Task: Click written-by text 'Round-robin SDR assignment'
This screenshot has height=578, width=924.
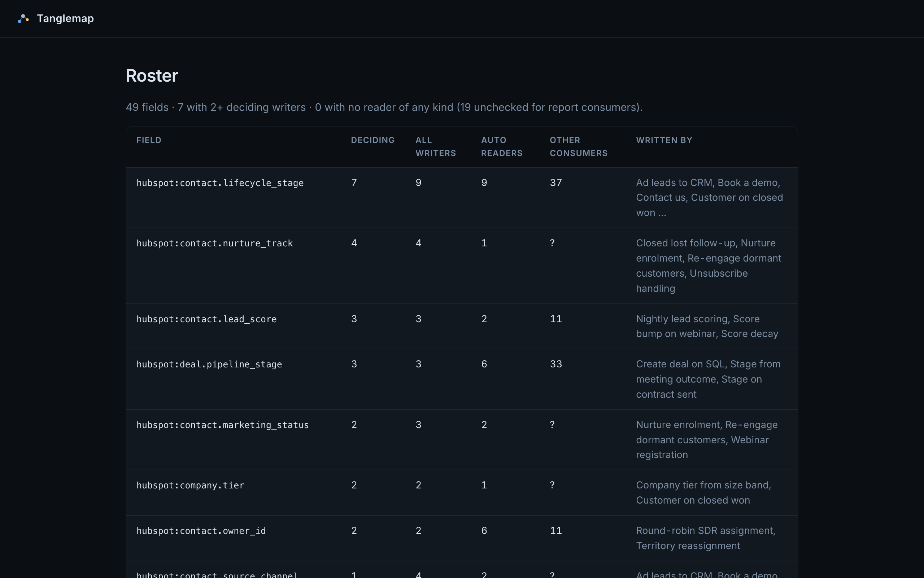Action: click(705, 531)
